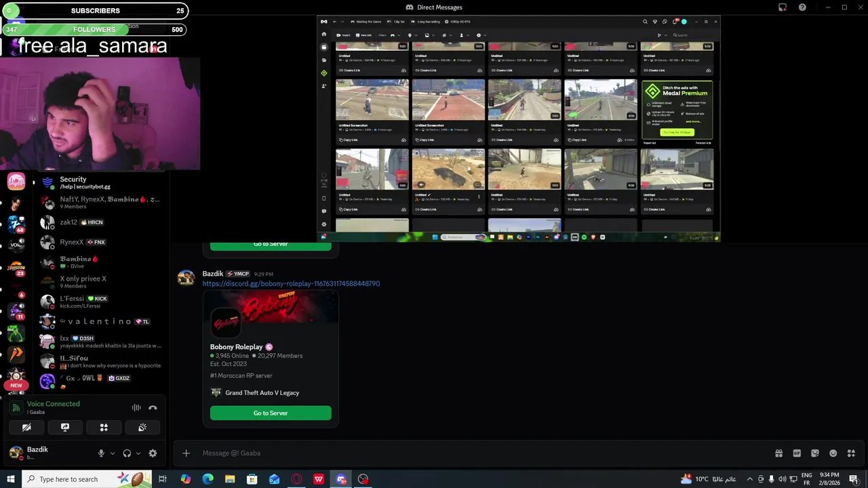Image resolution: width=868 pixels, height=488 pixels.
Task: Toggle system tray microphone icon
Action: click(x=772, y=479)
